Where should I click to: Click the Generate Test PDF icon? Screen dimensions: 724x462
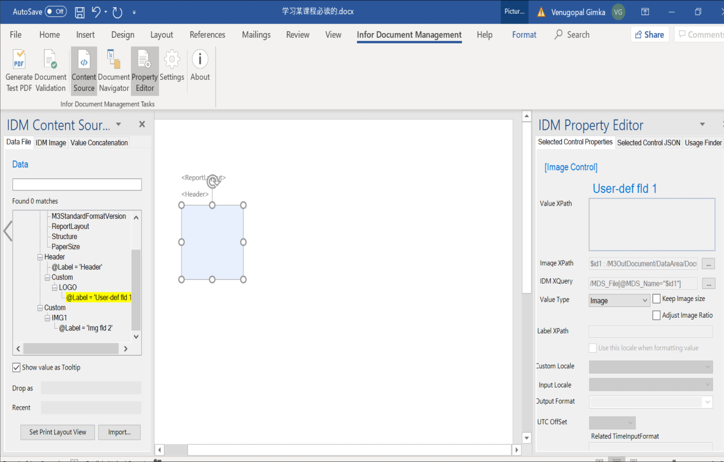[19, 62]
